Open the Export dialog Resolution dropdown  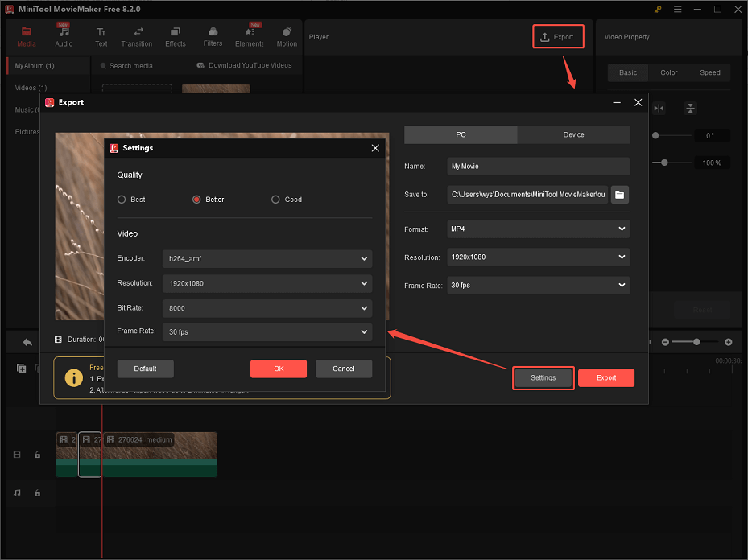coord(539,257)
